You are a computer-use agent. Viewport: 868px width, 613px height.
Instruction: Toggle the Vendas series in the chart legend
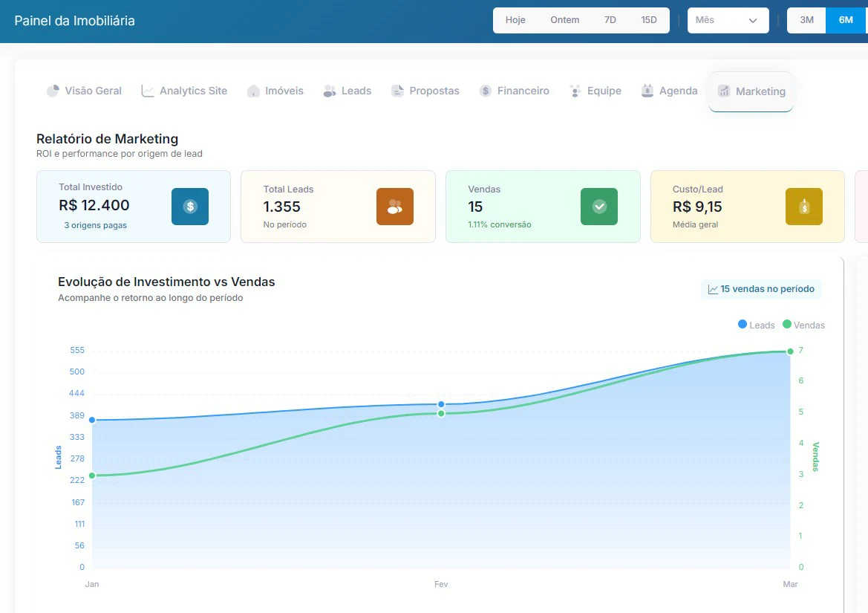(803, 325)
